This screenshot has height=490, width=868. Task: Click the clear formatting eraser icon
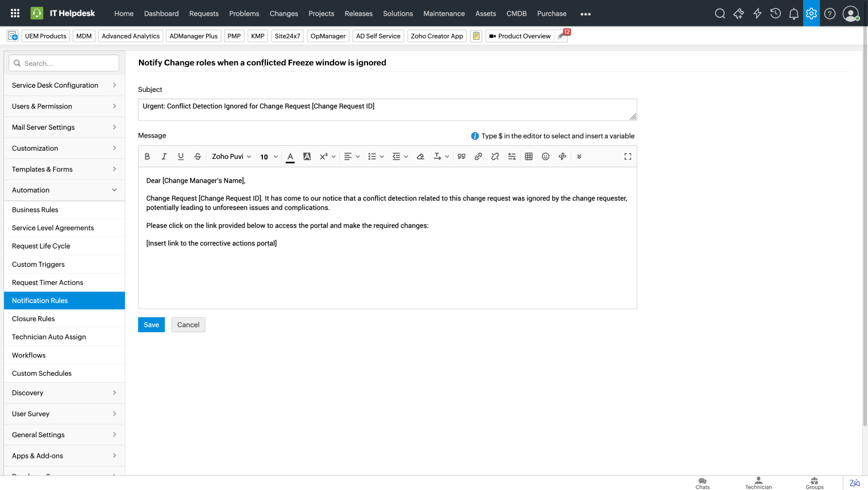pyautogui.click(x=420, y=157)
